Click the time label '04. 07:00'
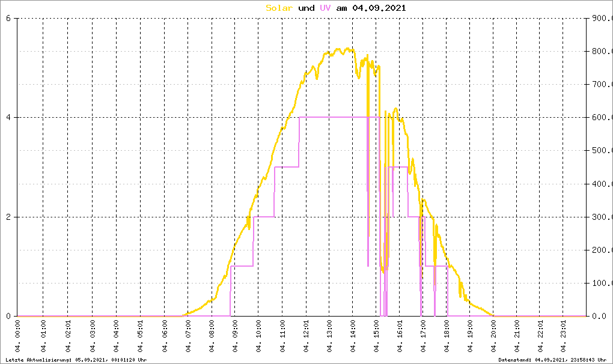Viewport: 613px width, 364px height. (x=188, y=336)
